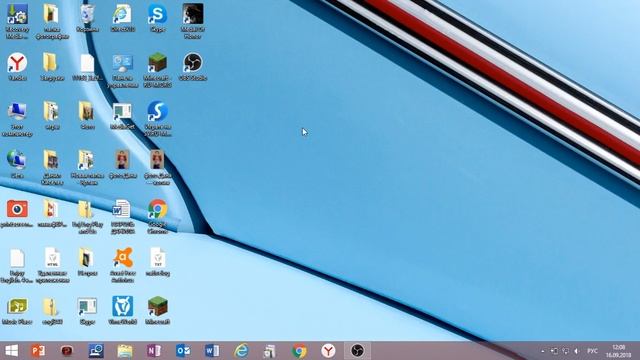Open the dark red app on the taskbar

click(x=67, y=351)
